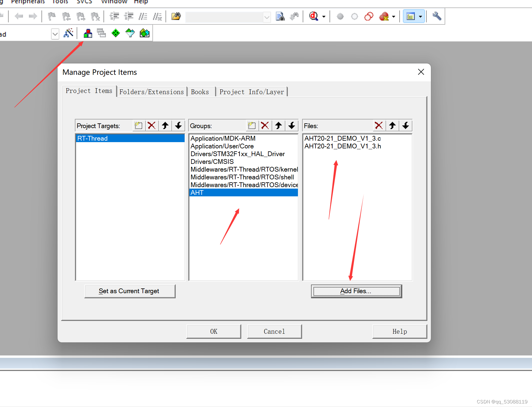Screen dimensions: 532x407
Task: Select the AHT group
Action: pyautogui.click(x=244, y=192)
